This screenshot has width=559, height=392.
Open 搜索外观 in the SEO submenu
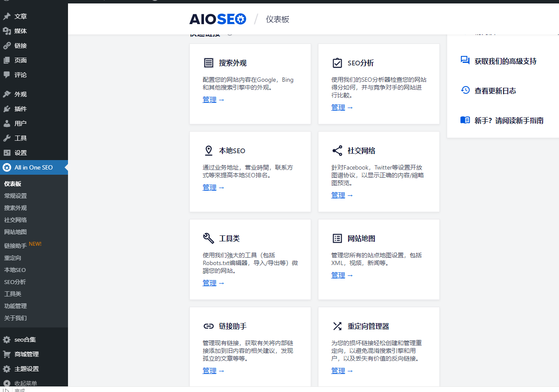[15, 208]
